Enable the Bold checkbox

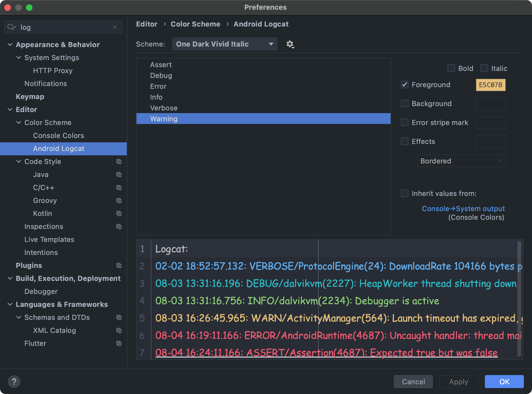451,68
